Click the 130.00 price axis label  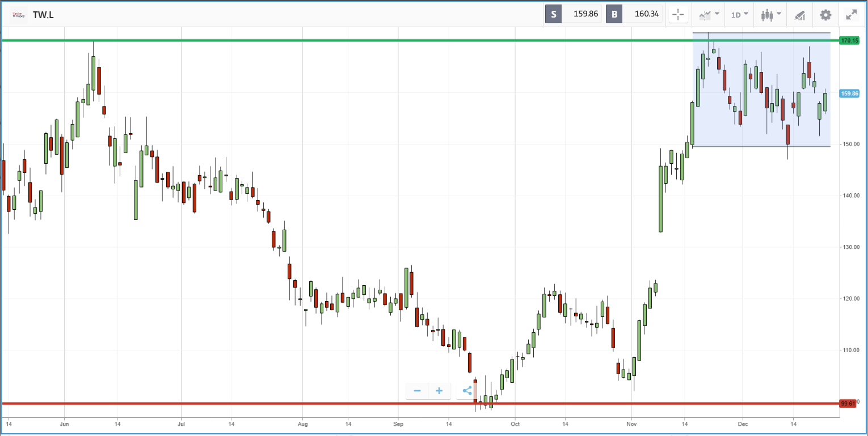(x=852, y=247)
